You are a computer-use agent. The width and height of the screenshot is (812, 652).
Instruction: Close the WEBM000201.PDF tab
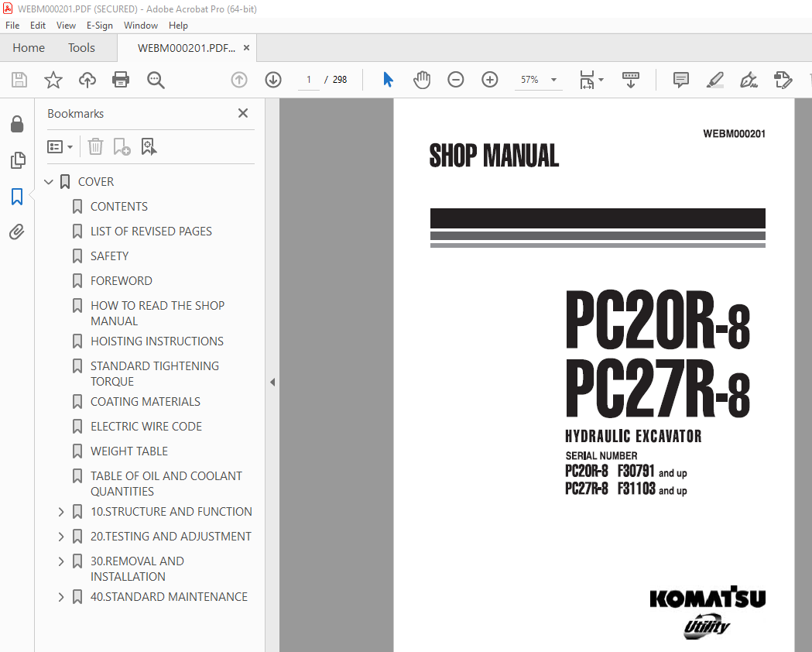246,48
